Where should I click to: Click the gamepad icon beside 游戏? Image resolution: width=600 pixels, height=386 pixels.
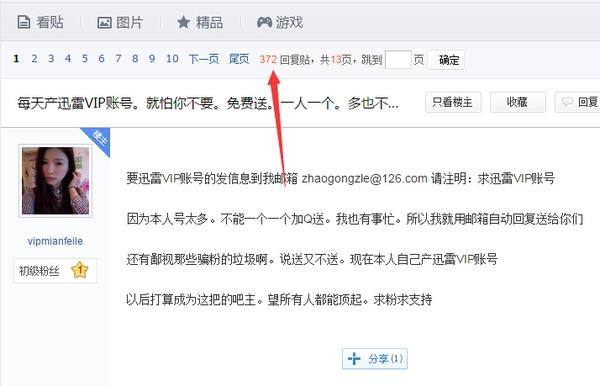click(x=264, y=23)
